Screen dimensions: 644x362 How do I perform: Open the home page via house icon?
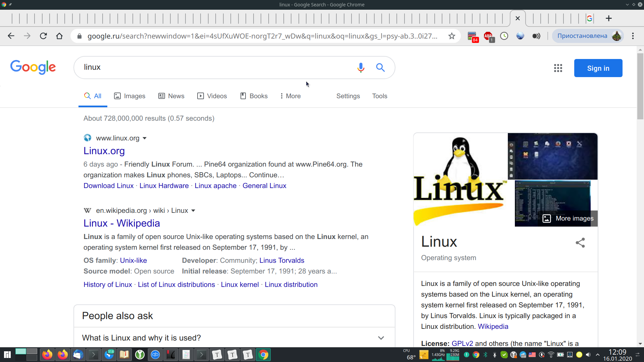[59, 36]
